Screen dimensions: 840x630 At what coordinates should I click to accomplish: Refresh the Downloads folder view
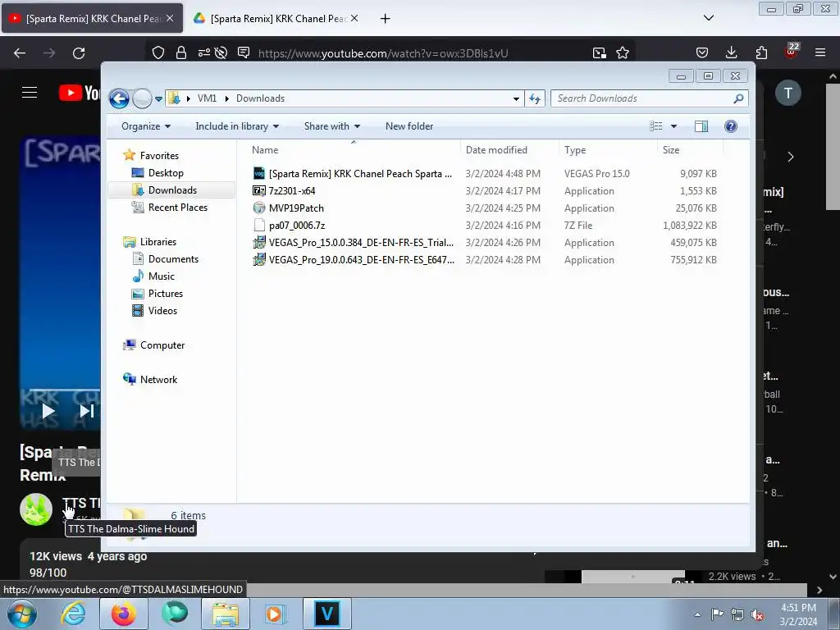[535, 98]
